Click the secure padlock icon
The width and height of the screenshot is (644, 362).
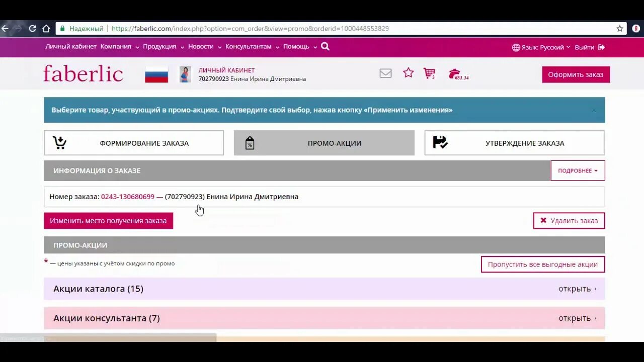click(x=62, y=29)
